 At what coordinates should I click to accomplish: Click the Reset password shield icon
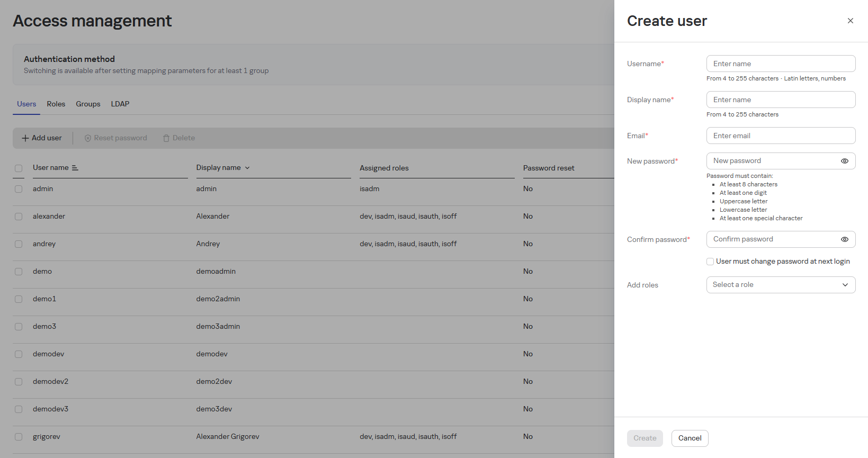[x=88, y=138]
